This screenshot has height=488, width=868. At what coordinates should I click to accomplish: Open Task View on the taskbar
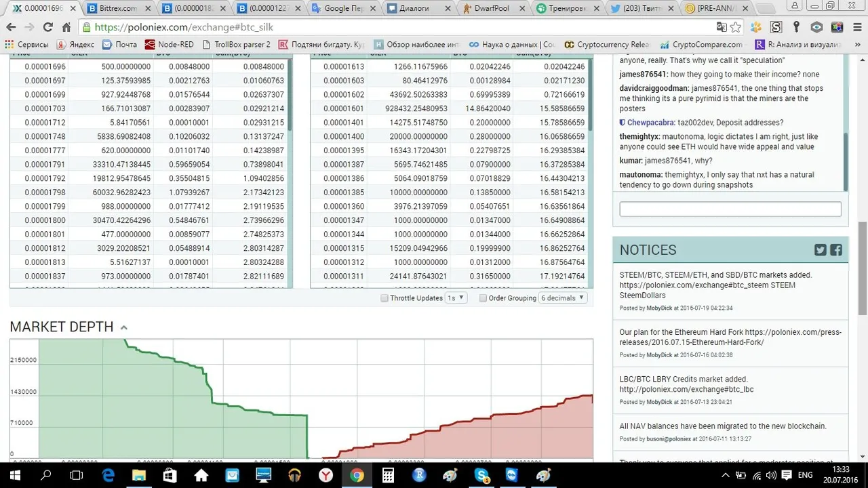click(77, 475)
